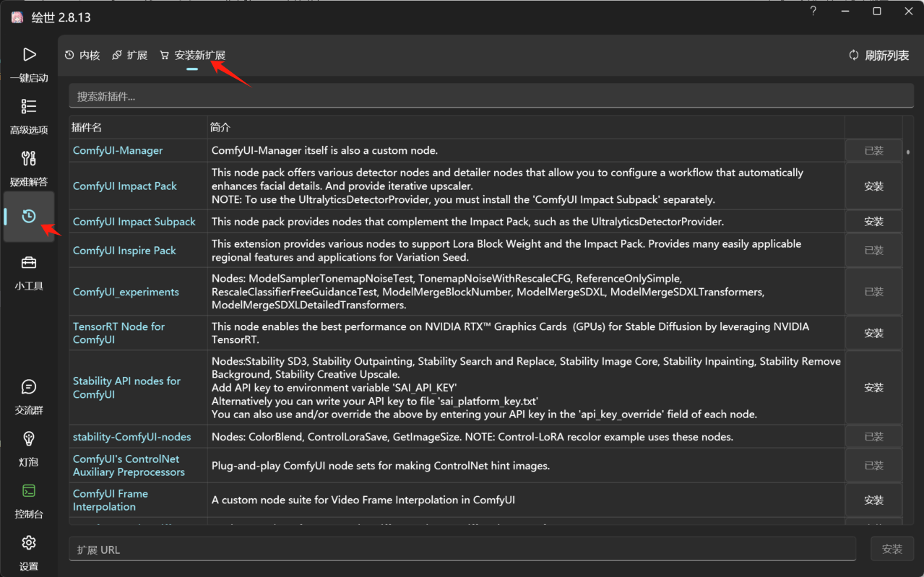Image resolution: width=924 pixels, height=577 pixels.
Task: Open 设置 settings page
Action: 29,552
